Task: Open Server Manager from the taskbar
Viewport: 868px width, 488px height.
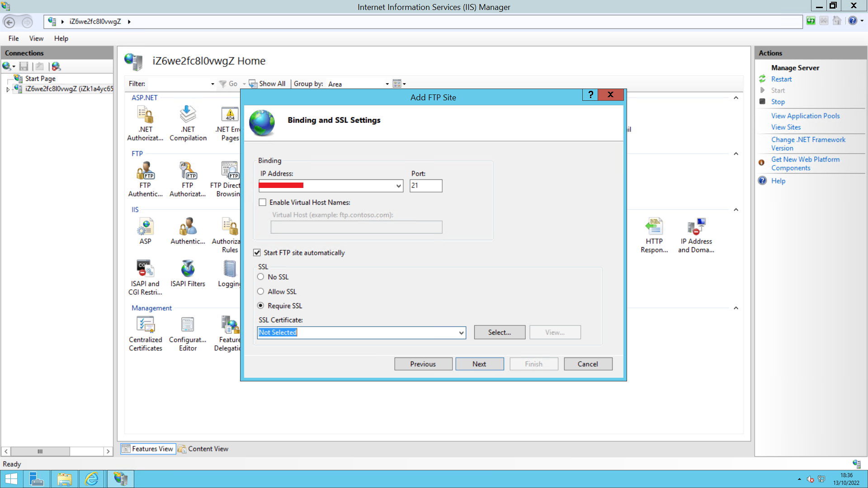Action: pyautogui.click(x=36, y=479)
